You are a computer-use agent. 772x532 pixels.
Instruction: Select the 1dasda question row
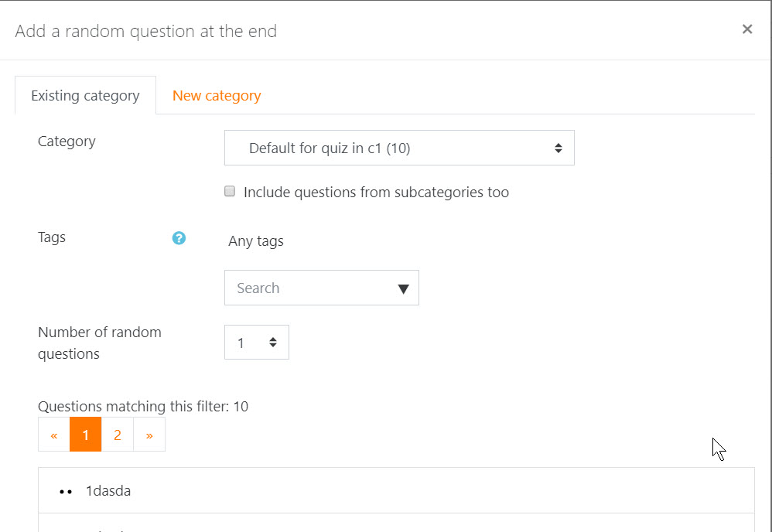tap(396, 491)
